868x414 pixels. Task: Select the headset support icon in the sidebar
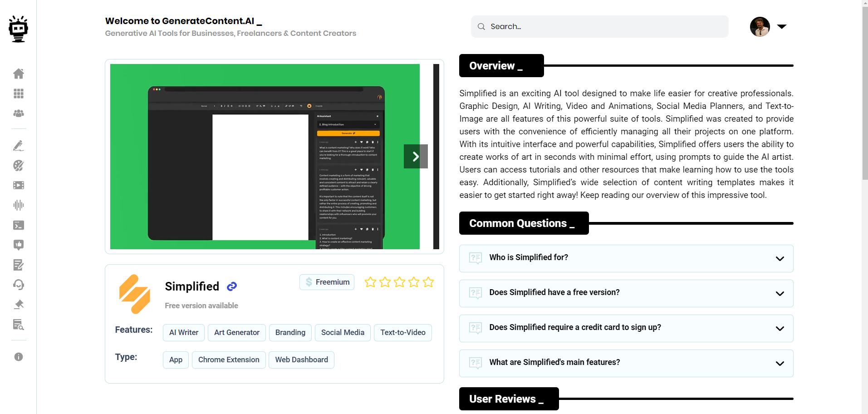(x=19, y=285)
